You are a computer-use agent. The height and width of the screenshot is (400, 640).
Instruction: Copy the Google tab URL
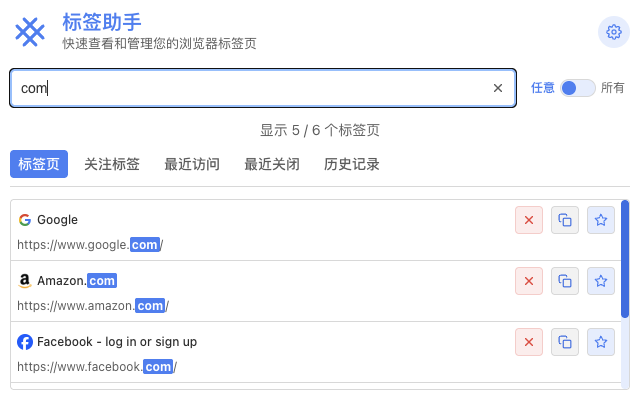tap(565, 220)
